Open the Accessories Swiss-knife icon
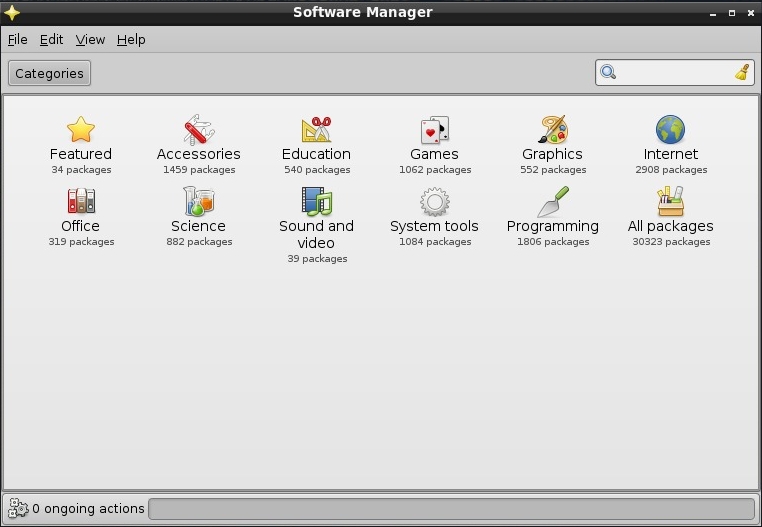The image size is (762, 527). pyautogui.click(x=199, y=129)
